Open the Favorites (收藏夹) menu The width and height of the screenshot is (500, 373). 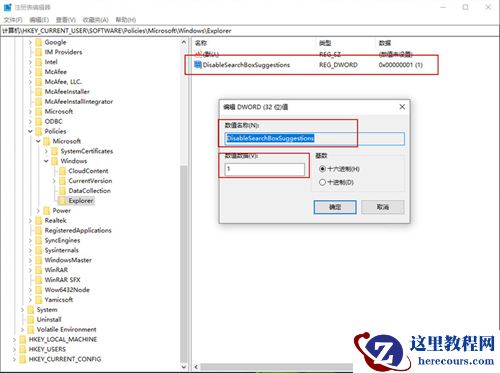click(x=96, y=20)
